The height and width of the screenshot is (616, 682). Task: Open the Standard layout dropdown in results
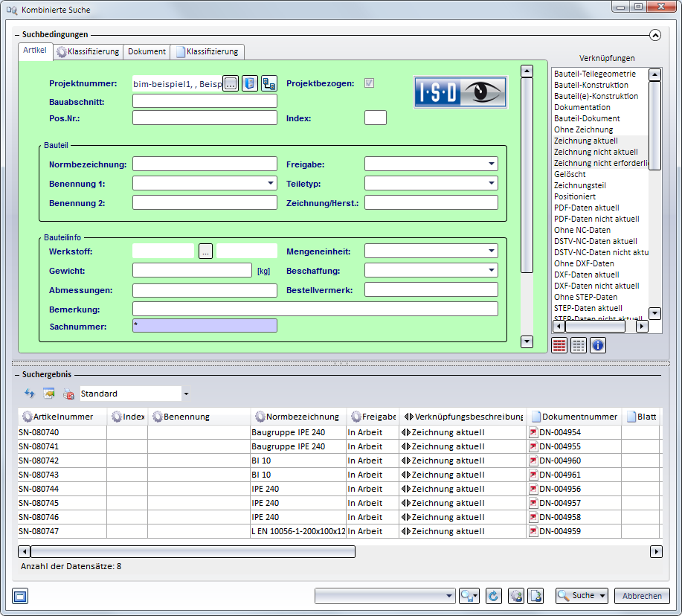point(186,394)
